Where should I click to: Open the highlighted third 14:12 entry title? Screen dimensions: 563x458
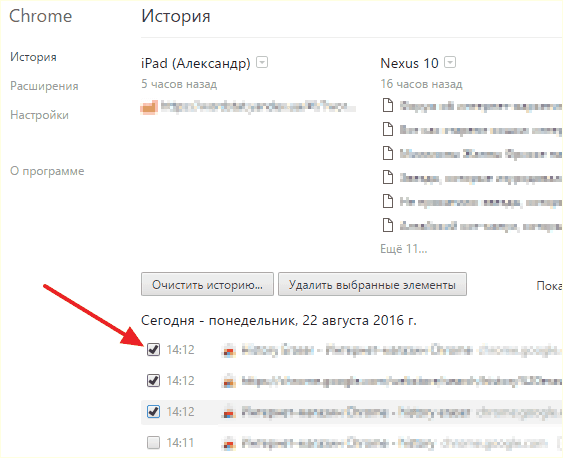(x=356, y=412)
